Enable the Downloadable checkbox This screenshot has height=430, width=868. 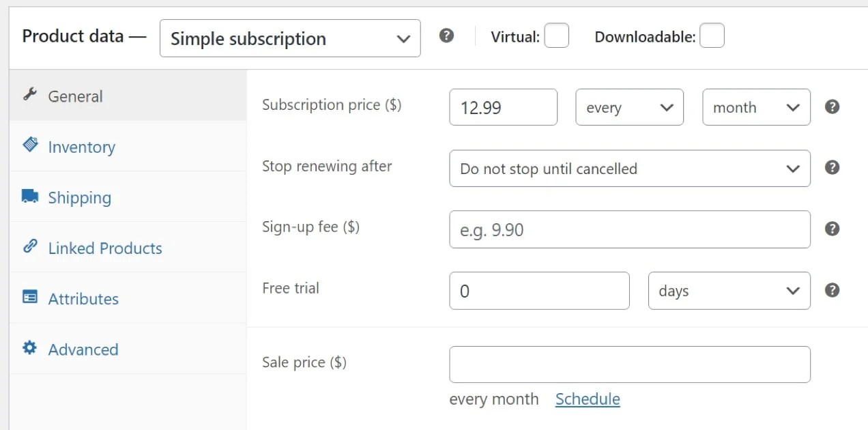point(712,35)
